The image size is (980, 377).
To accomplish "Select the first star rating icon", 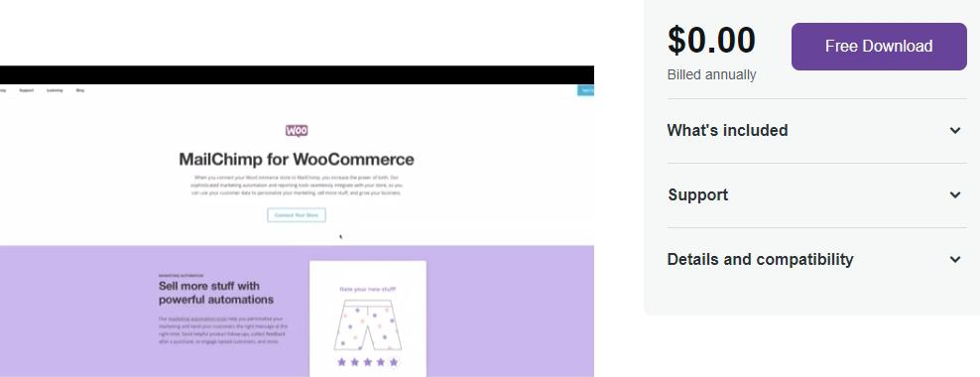I will pos(341,362).
